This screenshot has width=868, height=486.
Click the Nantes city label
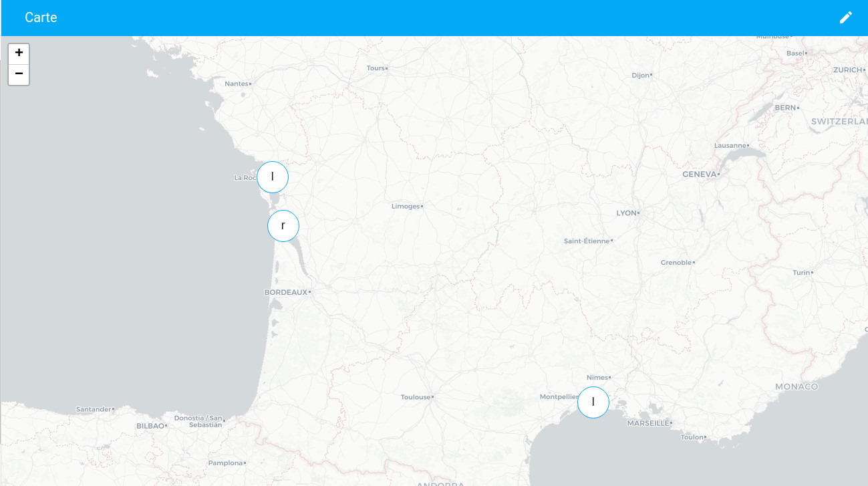(236, 84)
